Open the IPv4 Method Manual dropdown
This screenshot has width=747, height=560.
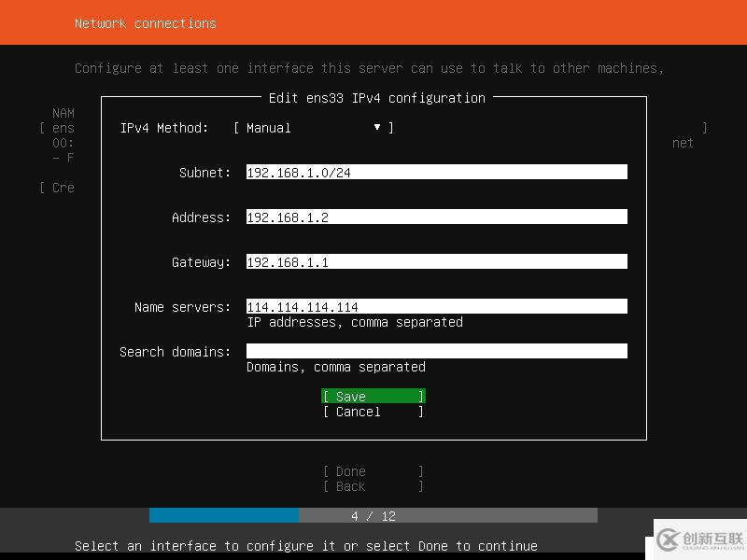[314, 128]
